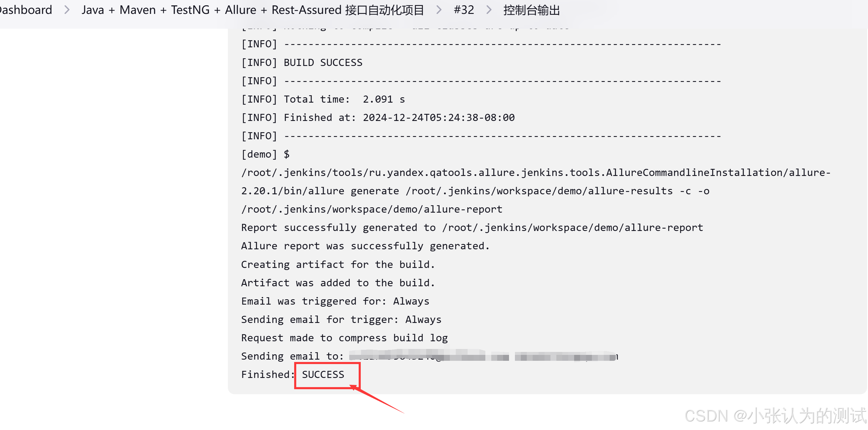Click the 'Sending email to:' line
868x430 pixels.
tap(430, 356)
